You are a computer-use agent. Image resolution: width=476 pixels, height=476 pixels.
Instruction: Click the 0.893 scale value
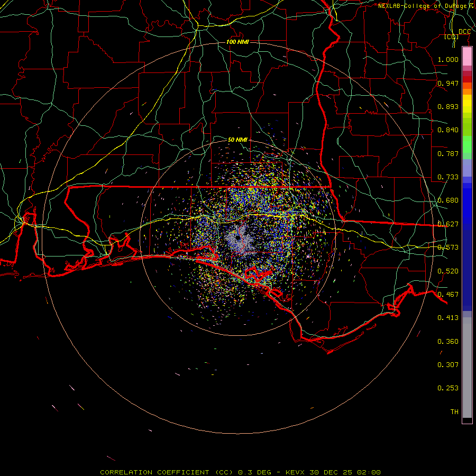[x=448, y=106]
